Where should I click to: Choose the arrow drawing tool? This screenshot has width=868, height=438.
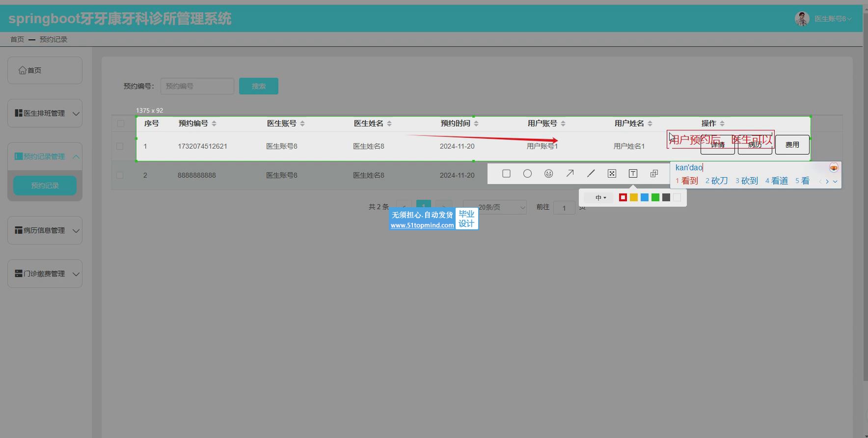pos(570,173)
